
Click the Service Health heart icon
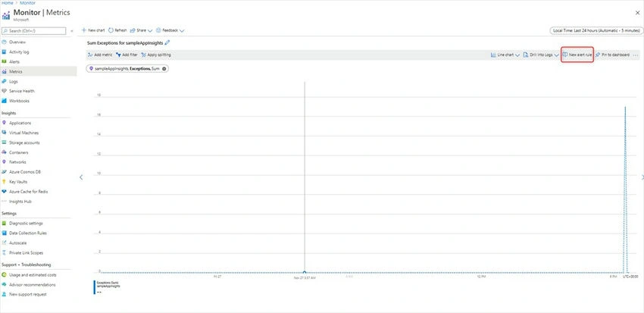coord(5,91)
